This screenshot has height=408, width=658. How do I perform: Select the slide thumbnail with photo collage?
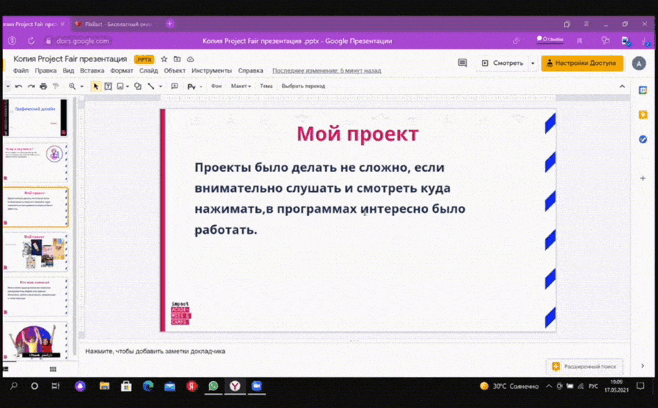(35, 250)
